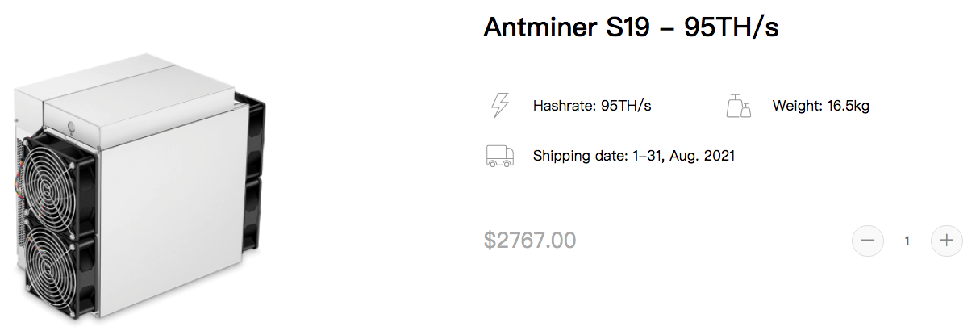This screenshot has height=335, width=980.
Task: Select the Hashrate: 95TH/s text
Action: 592,106
